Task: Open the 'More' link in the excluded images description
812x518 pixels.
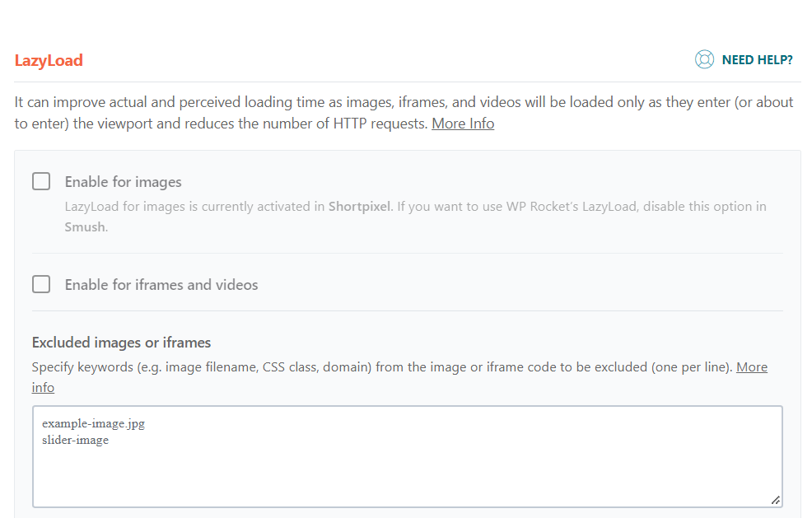Action: coord(752,367)
